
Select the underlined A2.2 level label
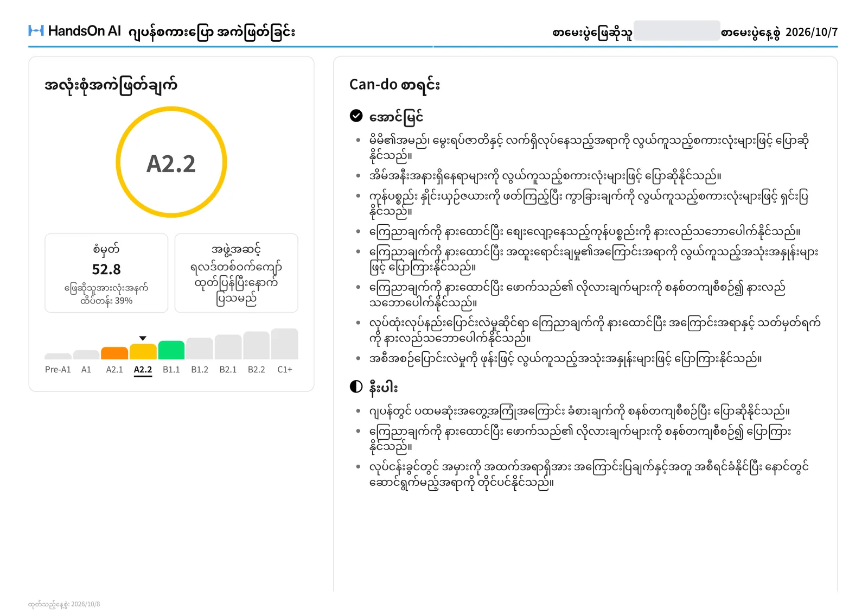pyautogui.click(x=143, y=370)
